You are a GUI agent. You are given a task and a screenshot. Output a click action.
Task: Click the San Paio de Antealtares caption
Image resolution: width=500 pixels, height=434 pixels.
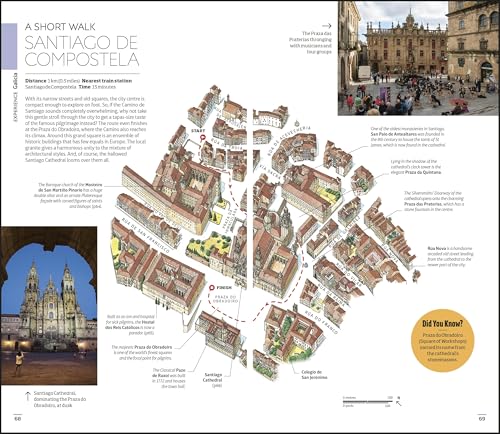[x=408, y=137]
